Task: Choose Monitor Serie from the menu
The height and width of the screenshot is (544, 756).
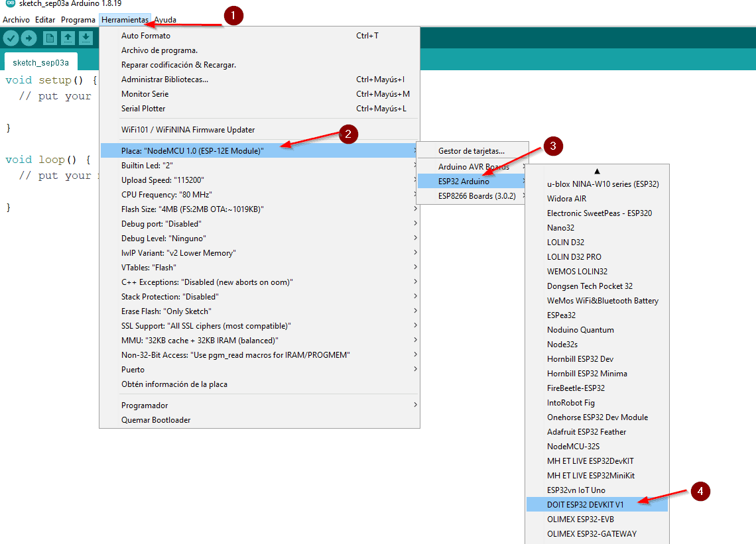Action: coord(145,94)
